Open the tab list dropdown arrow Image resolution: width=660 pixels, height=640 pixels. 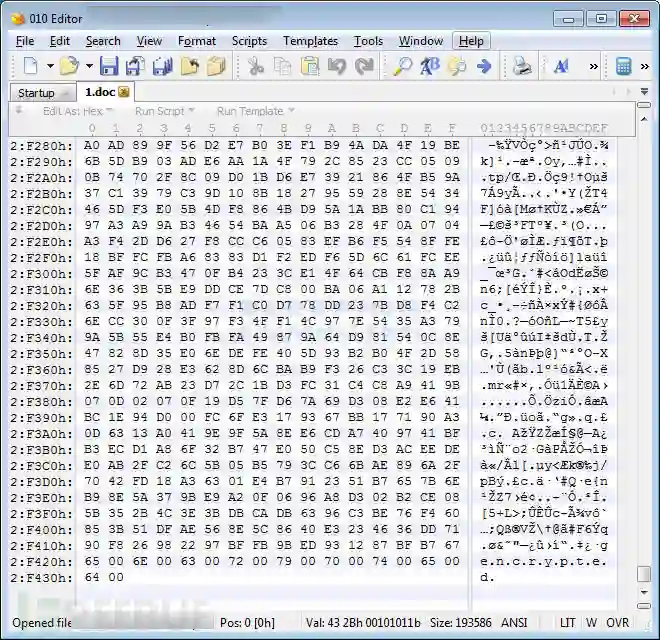click(x=644, y=91)
